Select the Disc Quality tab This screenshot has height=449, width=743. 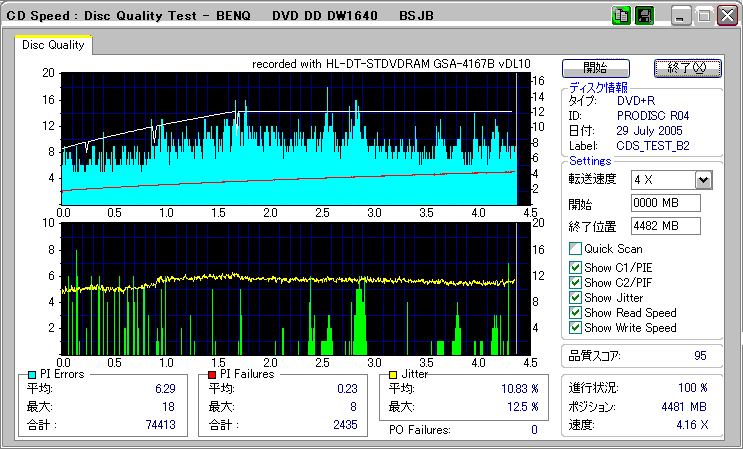pyautogui.click(x=53, y=45)
